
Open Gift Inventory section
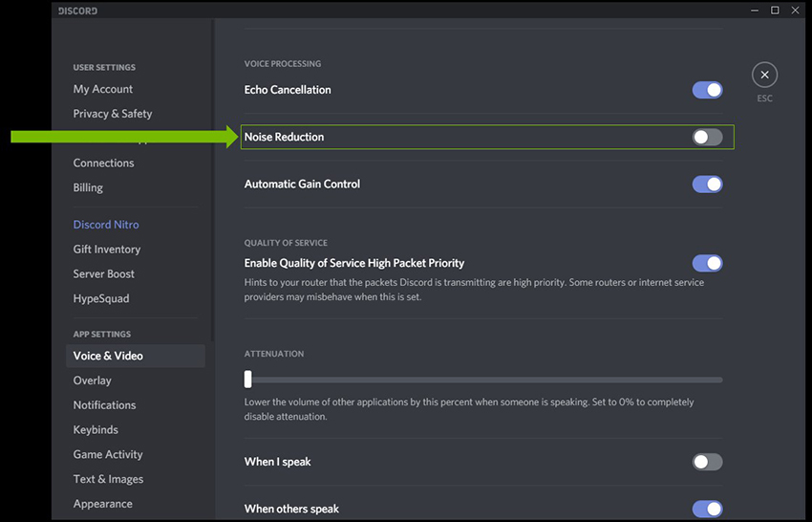(107, 250)
